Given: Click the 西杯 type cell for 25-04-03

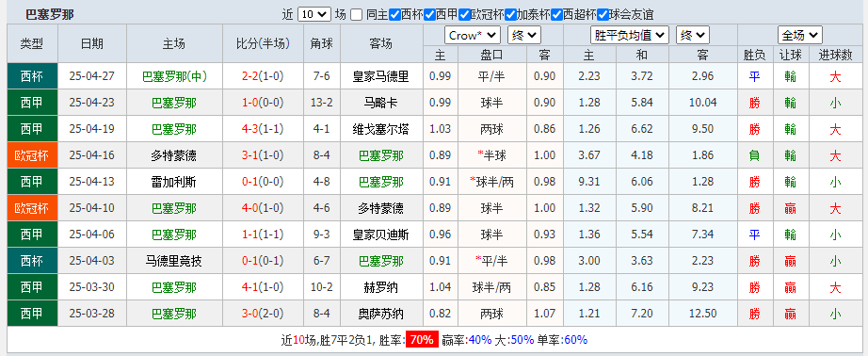Looking at the screenshot, I should pyautogui.click(x=32, y=261).
